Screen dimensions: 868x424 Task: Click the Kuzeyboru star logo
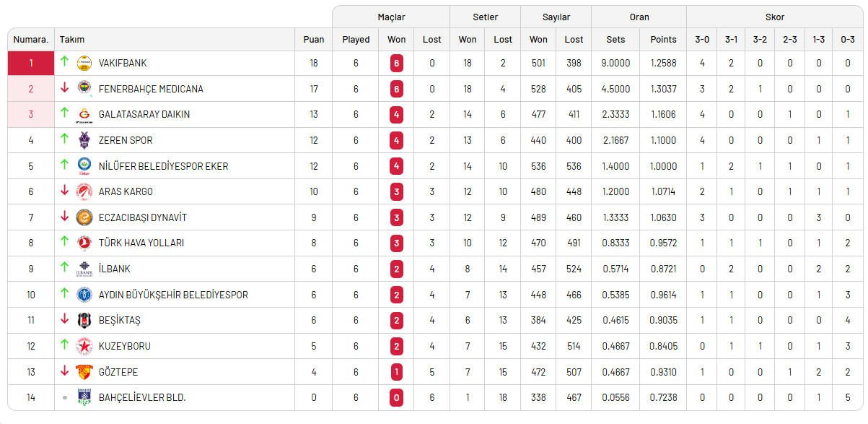click(84, 346)
